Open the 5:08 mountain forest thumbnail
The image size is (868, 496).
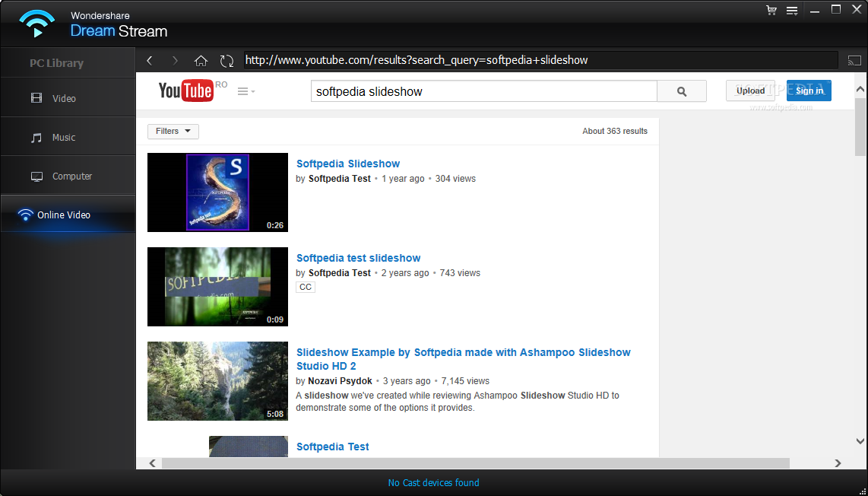217,380
